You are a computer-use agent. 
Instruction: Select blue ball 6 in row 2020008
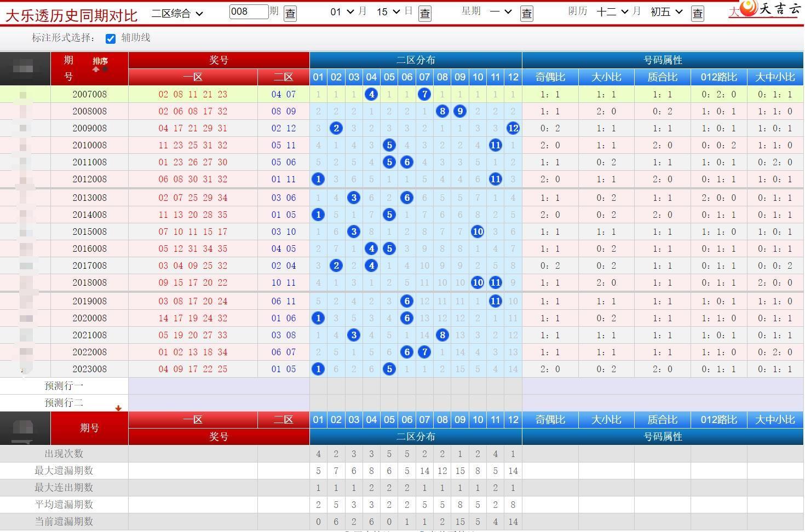click(407, 318)
